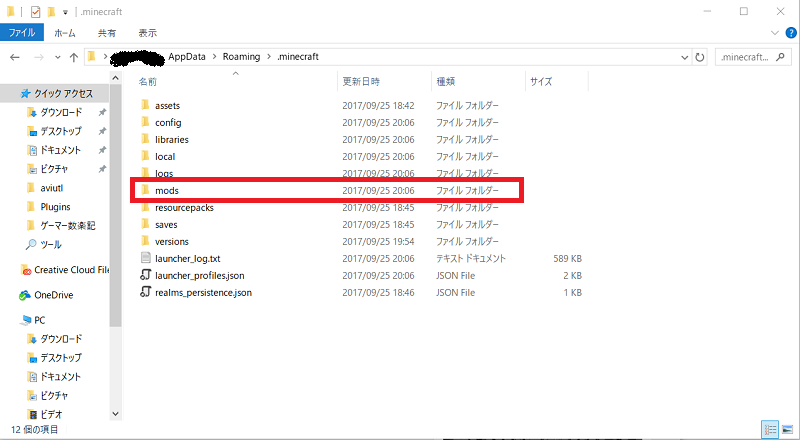Open recent locations dropdown arrow
Screen dimensions: 800x440
(x=58, y=57)
